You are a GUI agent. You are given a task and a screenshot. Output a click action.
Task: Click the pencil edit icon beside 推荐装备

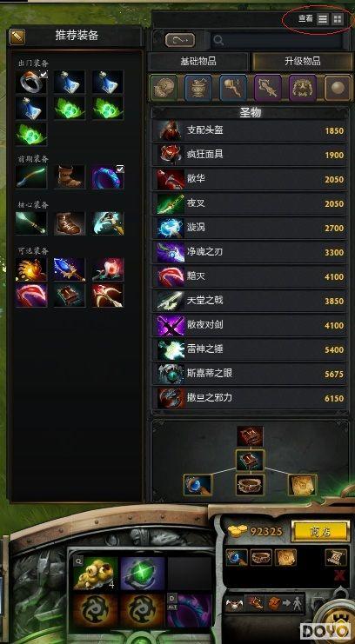[x=17, y=37]
